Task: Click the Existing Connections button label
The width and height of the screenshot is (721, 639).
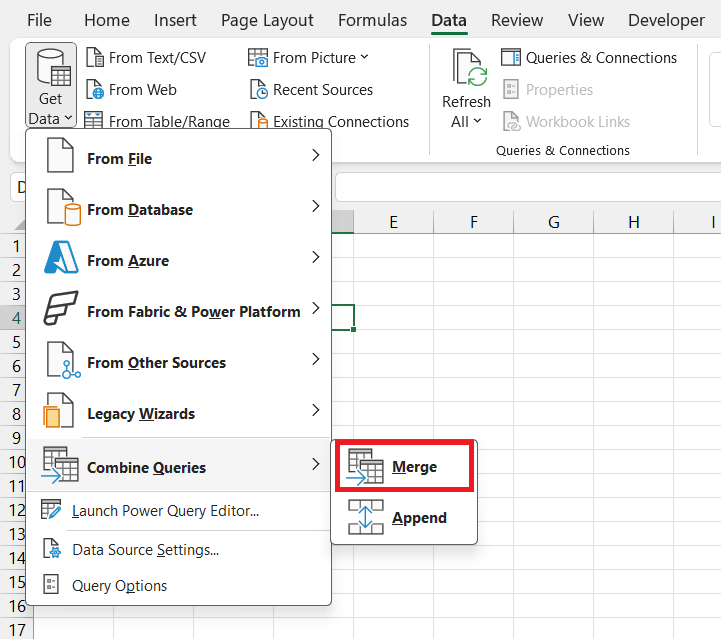Action: [x=341, y=122]
